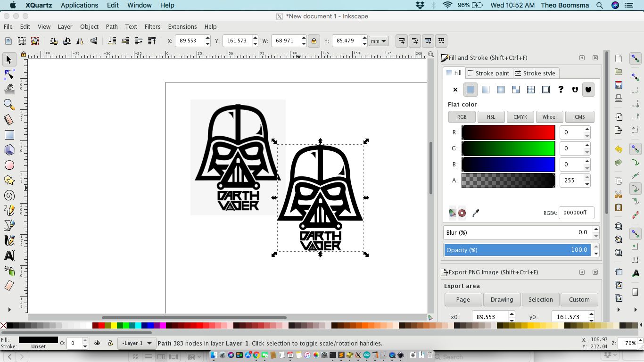Select the Ellipse tool
Viewport: 644px width, 362px height.
click(9, 165)
